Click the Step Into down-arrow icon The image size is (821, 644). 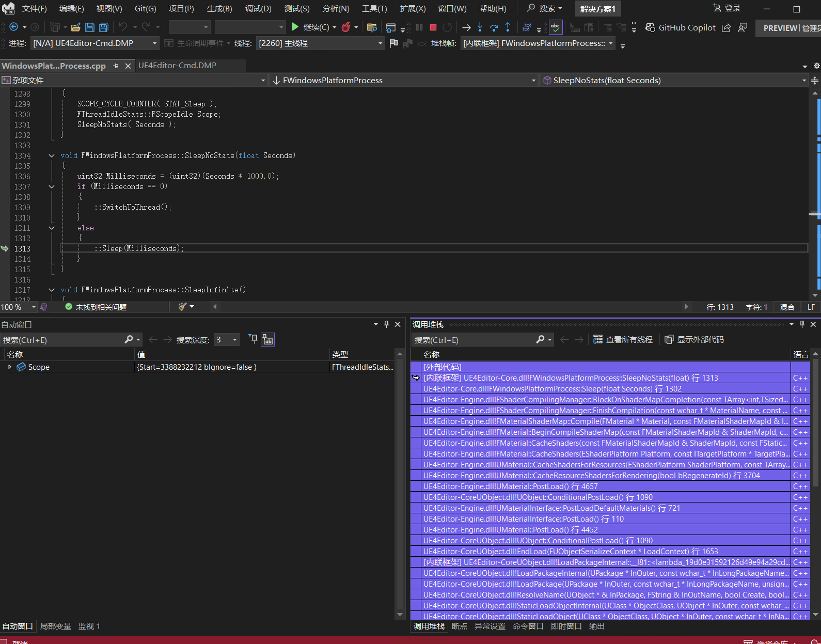(x=480, y=27)
